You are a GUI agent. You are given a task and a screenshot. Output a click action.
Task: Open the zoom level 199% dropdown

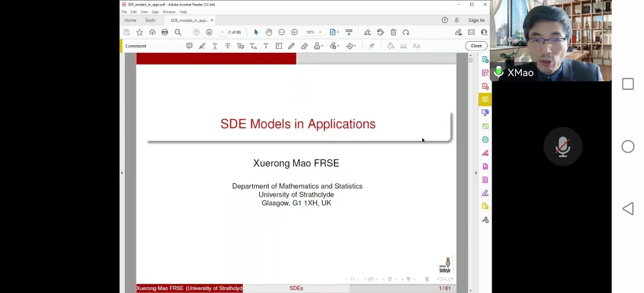(320, 32)
